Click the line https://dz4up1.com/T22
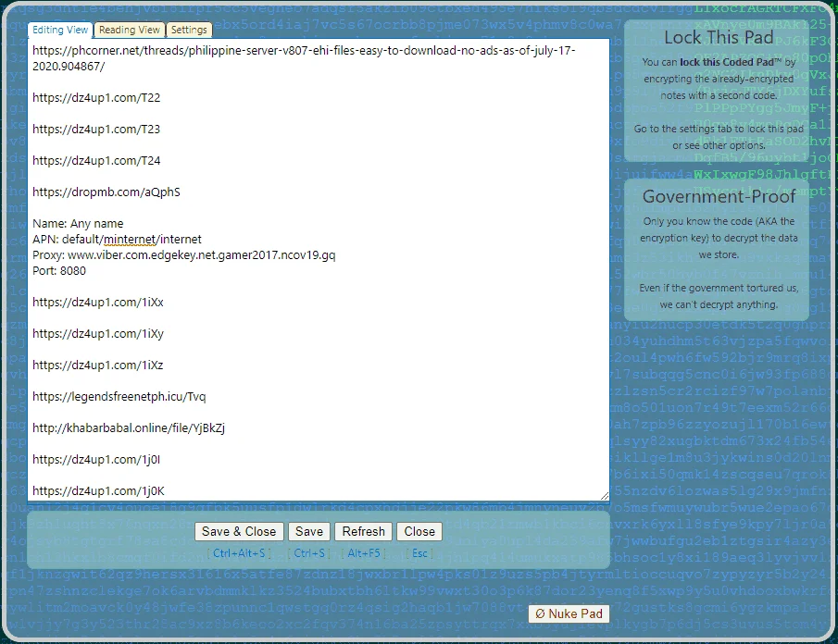The image size is (838, 644). (x=96, y=98)
